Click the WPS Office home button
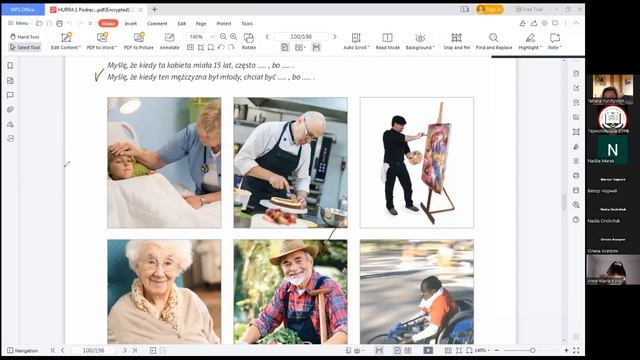Screen dimensions: 640x360 coord(22,9)
